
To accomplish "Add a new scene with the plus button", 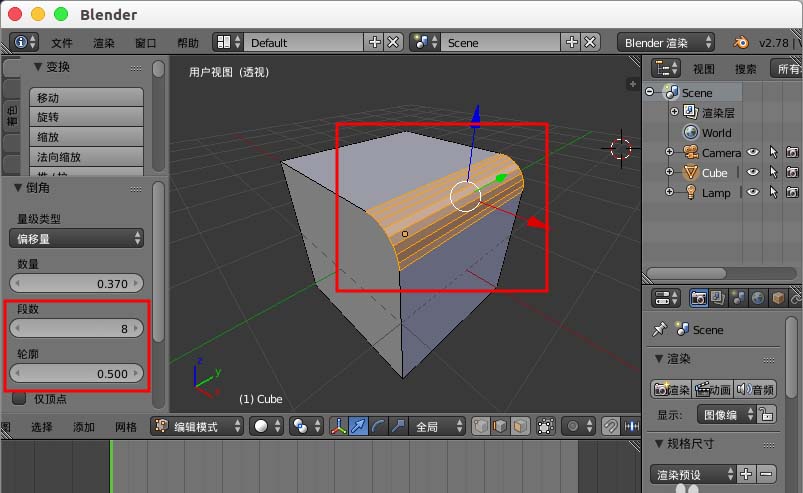I will click(x=572, y=42).
